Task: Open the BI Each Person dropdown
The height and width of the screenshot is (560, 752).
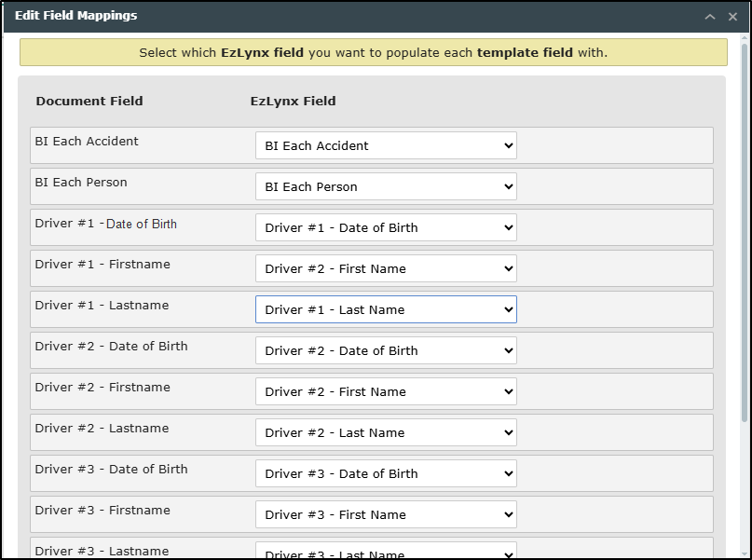Action: point(386,186)
